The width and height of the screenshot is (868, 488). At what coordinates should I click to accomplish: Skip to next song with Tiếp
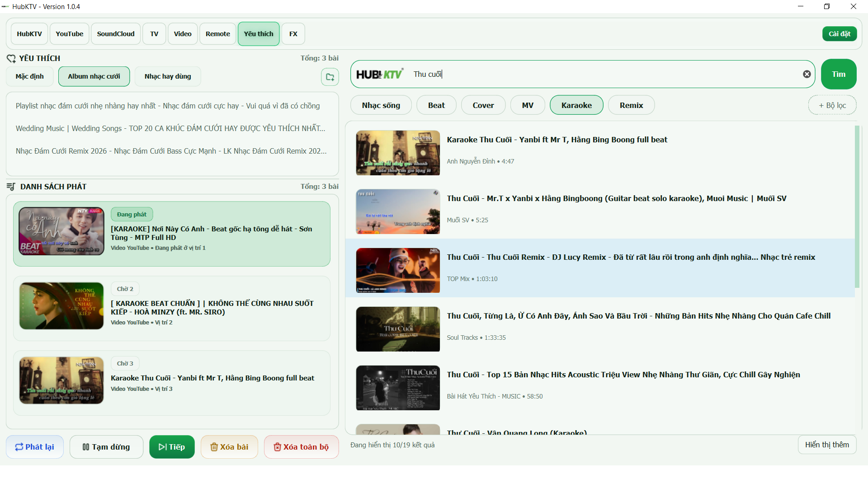(x=172, y=447)
